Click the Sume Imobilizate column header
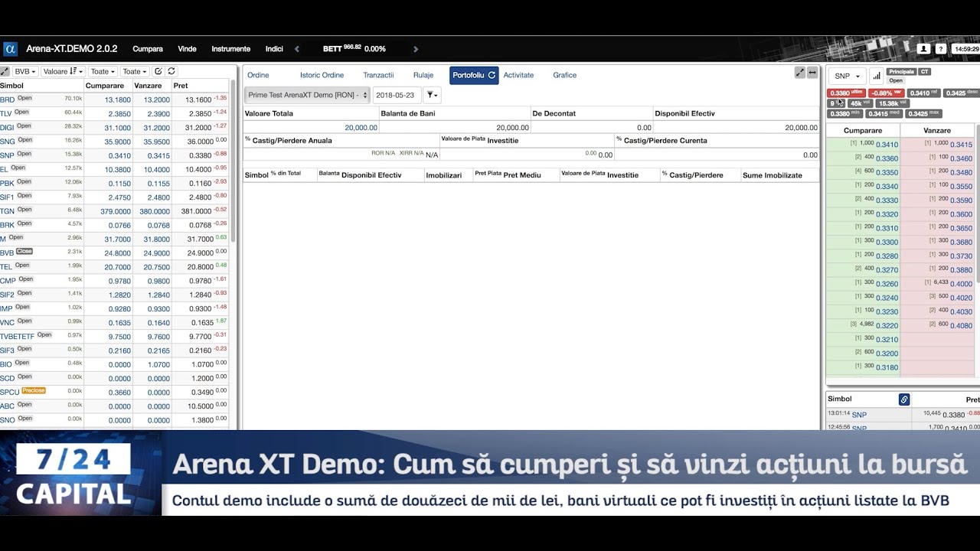The image size is (980, 551). point(773,175)
